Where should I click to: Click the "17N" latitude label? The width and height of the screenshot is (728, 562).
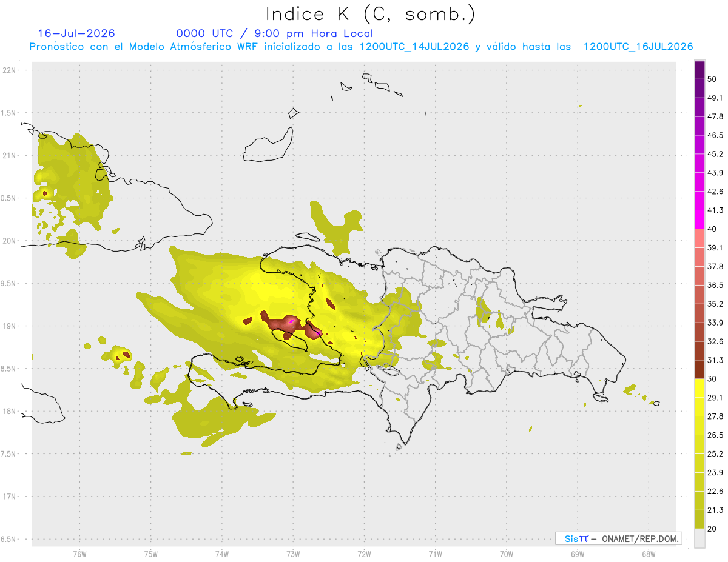tap(10, 497)
